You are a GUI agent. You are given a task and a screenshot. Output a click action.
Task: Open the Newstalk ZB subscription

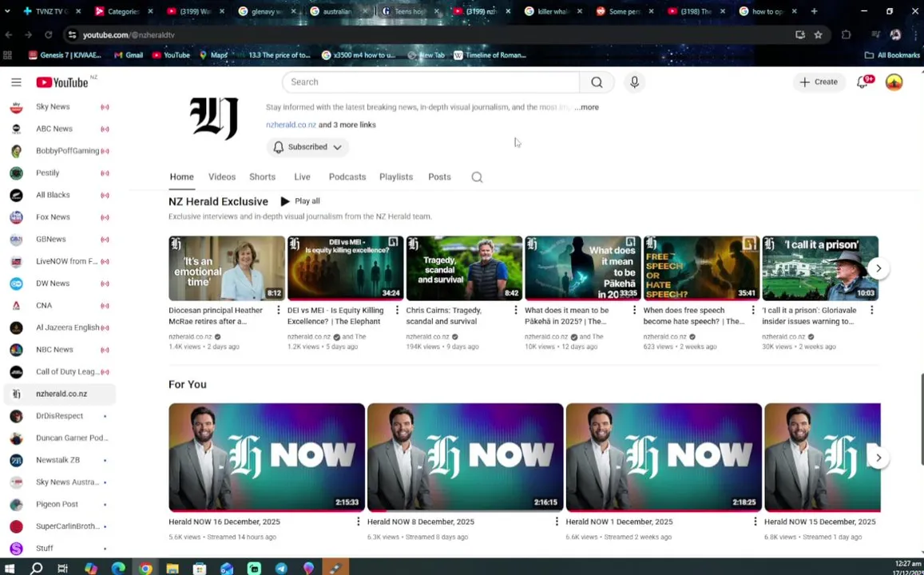[60, 460]
